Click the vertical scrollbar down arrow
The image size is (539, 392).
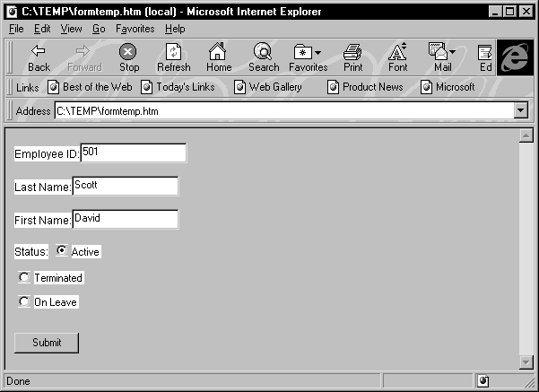[x=526, y=362]
